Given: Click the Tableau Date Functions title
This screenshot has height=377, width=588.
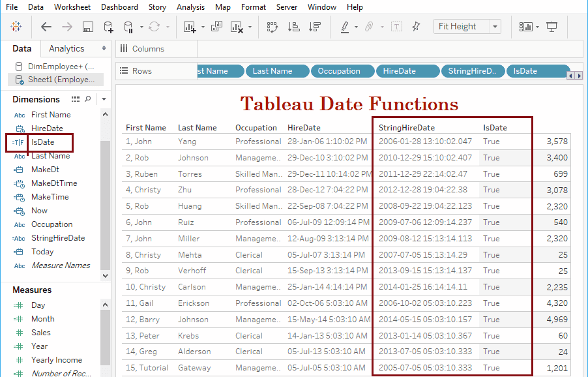Looking at the screenshot, I should click(349, 104).
